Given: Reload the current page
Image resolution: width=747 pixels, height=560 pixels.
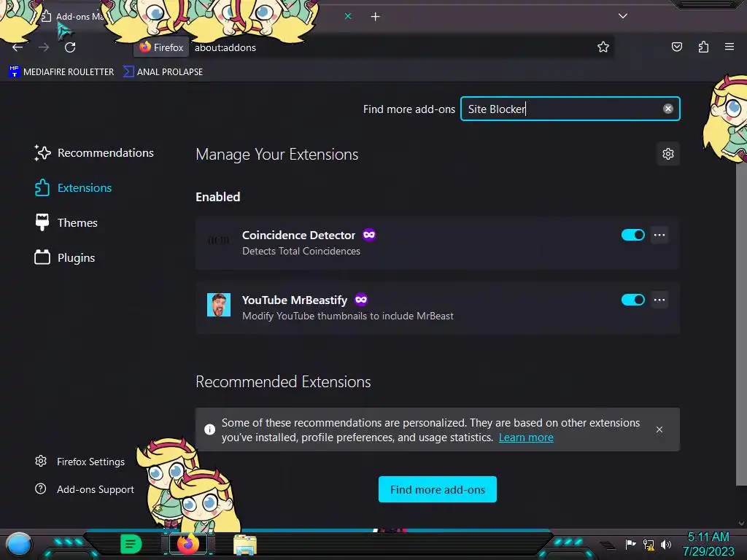Looking at the screenshot, I should point(70,47).
